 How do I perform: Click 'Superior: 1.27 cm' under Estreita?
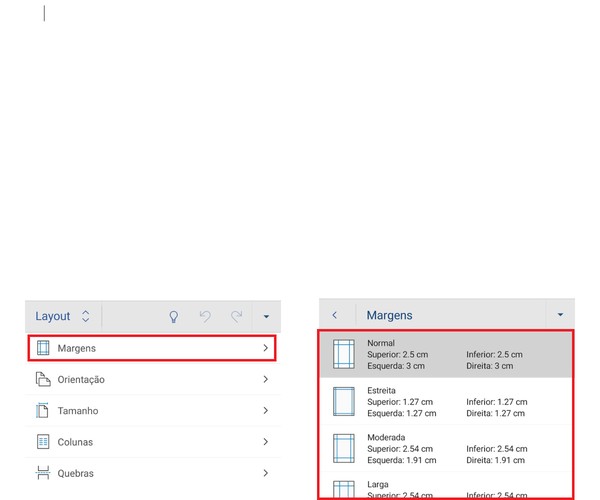pos(400,402)
